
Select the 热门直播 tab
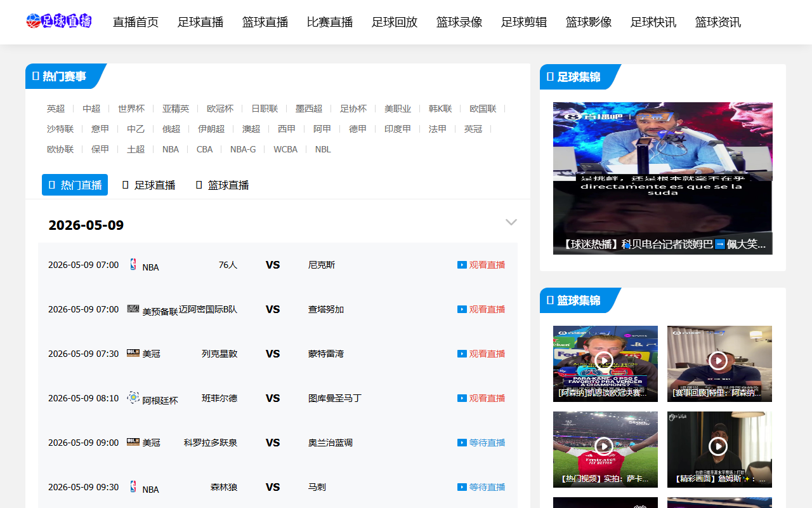pyautogui.click(x=75, y=185)
